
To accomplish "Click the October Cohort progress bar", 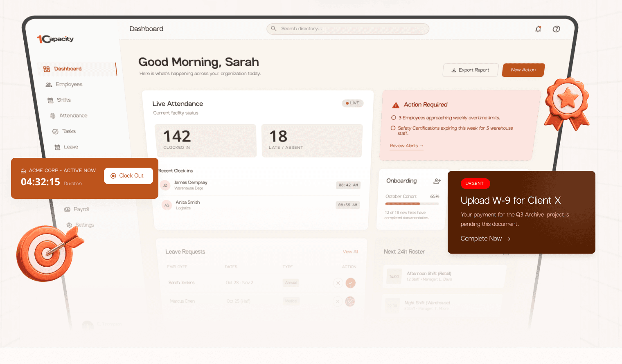I will tap(412, 204).
